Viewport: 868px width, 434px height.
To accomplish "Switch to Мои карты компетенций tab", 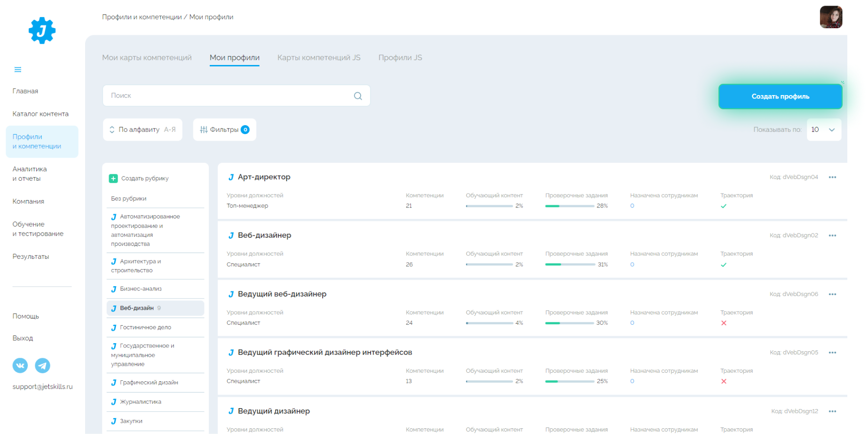I will pos(147,57).
